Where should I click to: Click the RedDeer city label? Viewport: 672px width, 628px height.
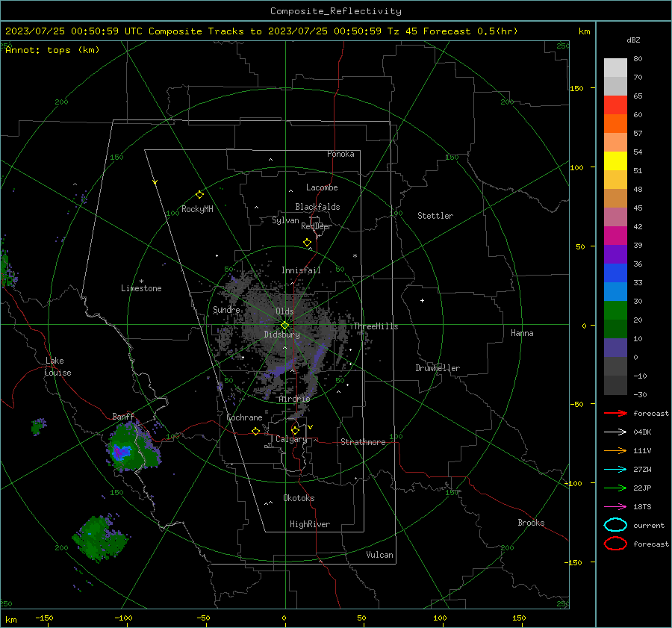tap(317, 226)
